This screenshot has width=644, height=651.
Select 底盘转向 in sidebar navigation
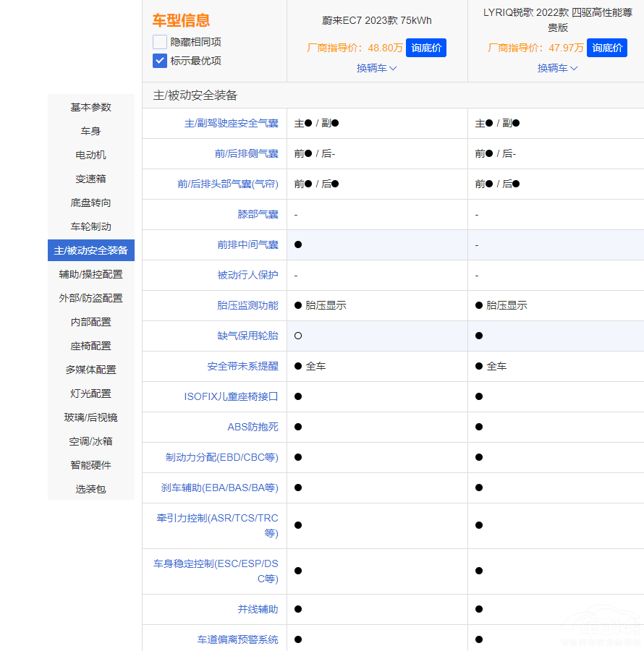coord(90,203)
